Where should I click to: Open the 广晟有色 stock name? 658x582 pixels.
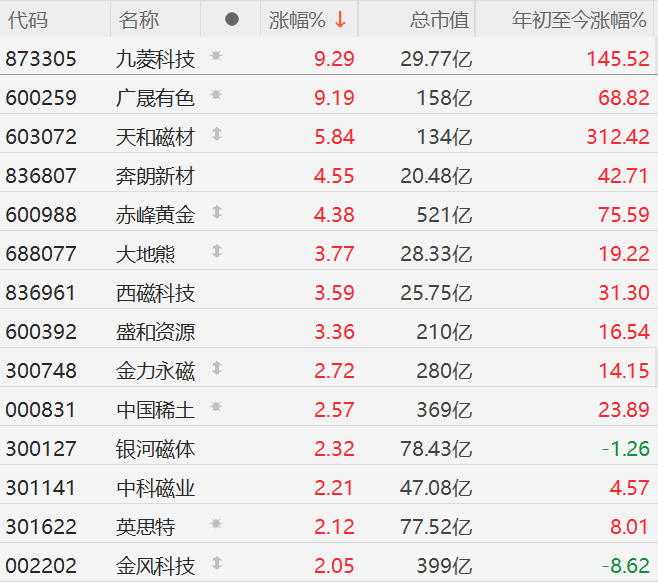coord(155,98)
